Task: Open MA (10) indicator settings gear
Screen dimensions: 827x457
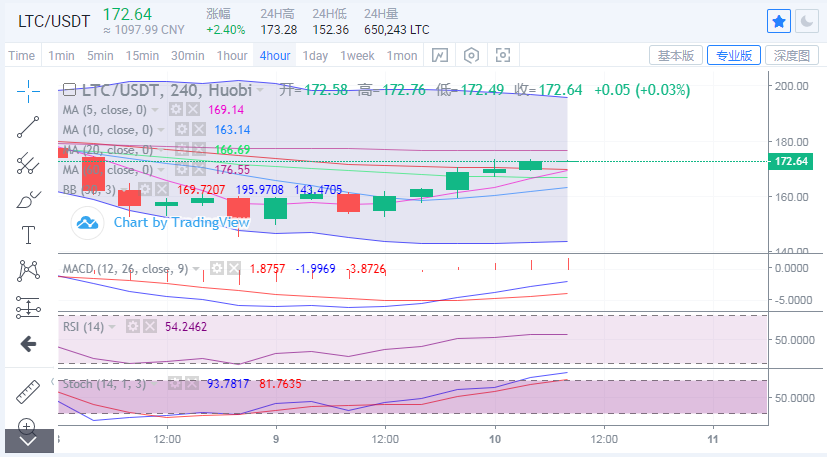Action: (x=181, y=129)
